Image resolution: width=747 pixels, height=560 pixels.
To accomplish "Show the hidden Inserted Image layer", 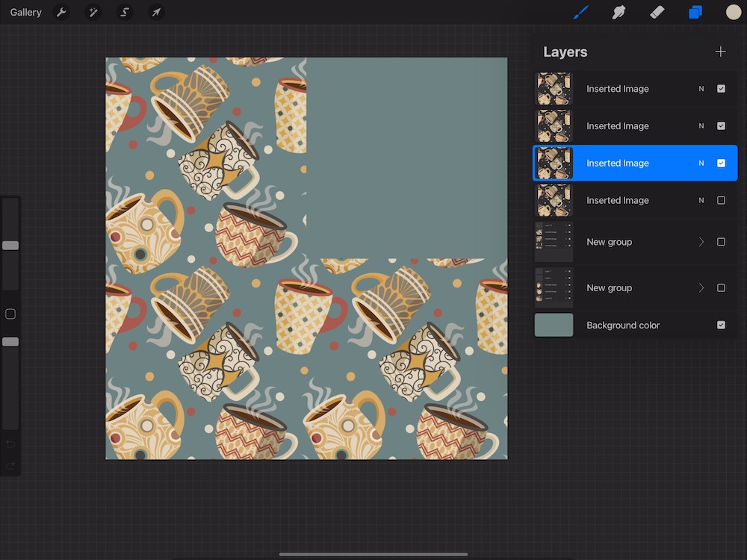I will coord(721,200).
